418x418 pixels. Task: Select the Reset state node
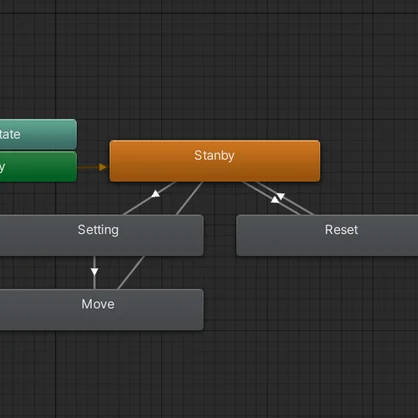point(327,235)
